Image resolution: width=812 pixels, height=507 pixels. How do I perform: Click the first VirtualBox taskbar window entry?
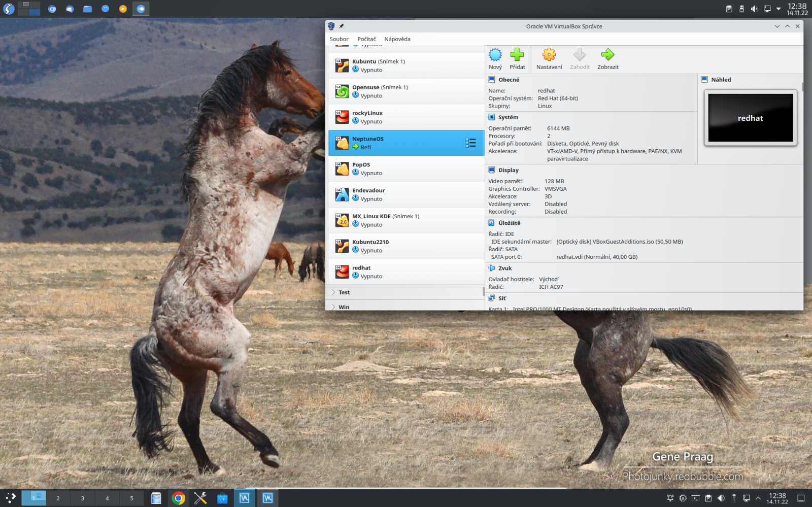[245, 498]
